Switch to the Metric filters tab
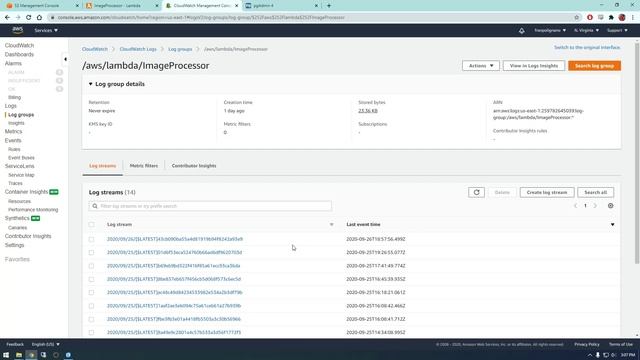Screen dimensions: 640x360 (x=144, y=166)
